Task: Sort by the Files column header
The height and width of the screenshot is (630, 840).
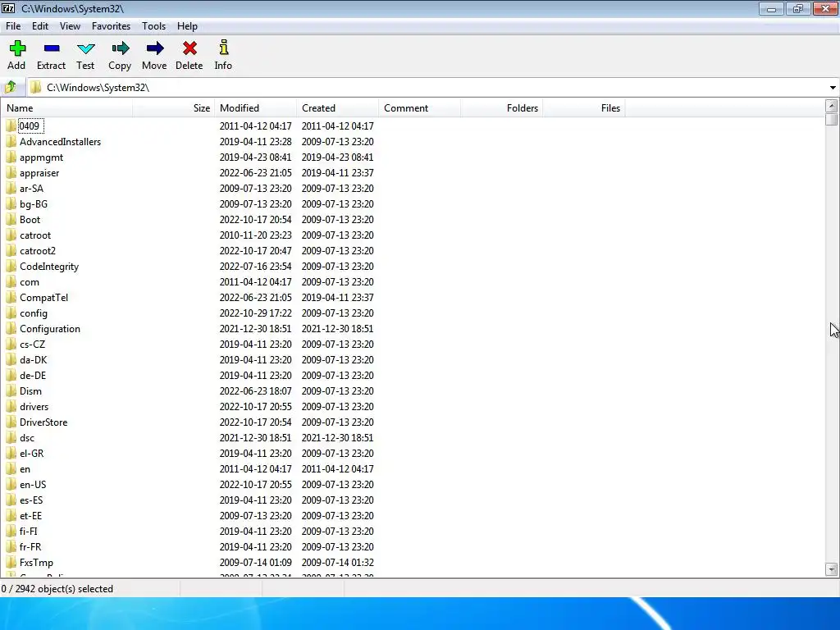Action: pos(583,107)
